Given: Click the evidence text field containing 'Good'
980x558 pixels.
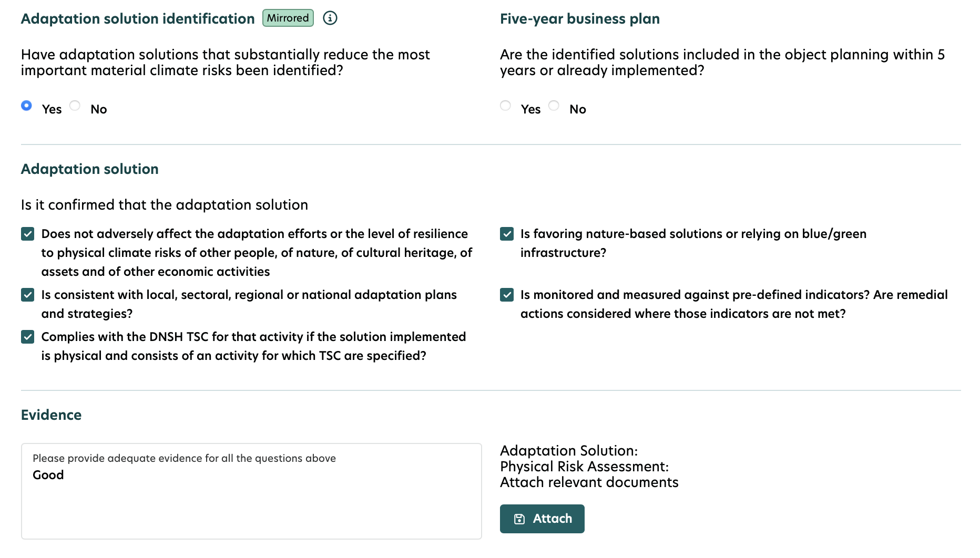Looking at the screenshot, I should pyautogui.click(x=251, y=499).
